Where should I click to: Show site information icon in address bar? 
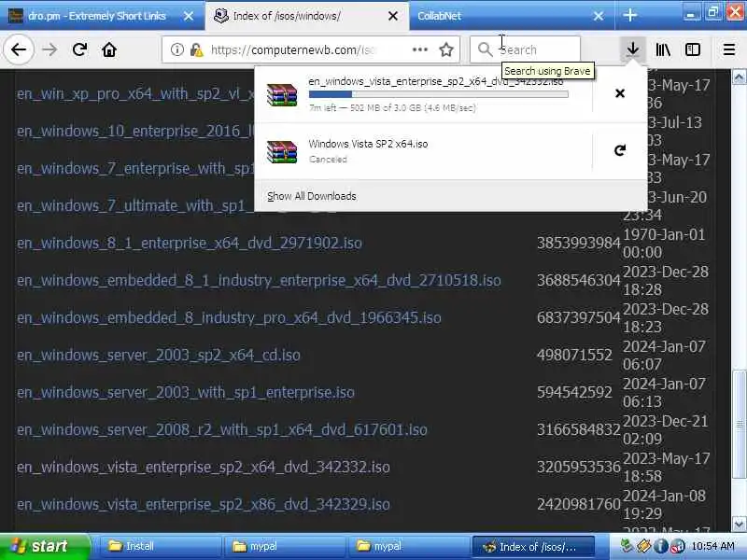click(x=176, y=49)
